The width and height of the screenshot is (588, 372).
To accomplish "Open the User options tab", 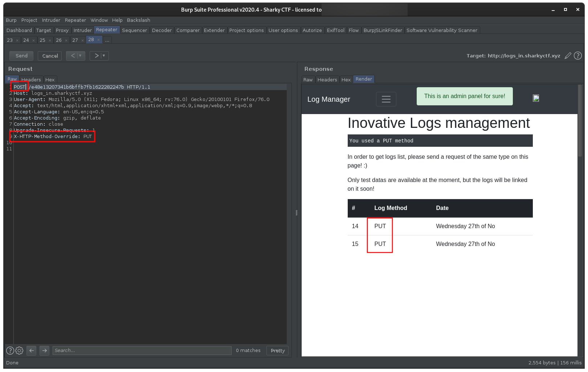I will (x=283, y=31).
